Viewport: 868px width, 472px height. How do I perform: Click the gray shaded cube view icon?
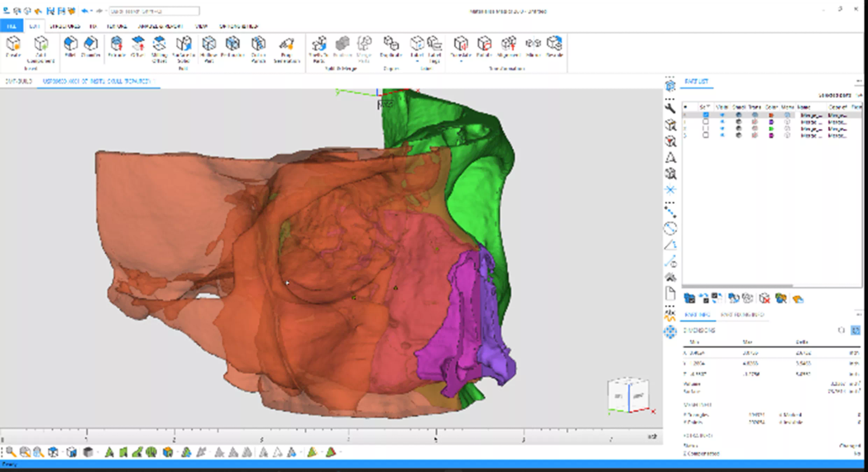[88, 452]
